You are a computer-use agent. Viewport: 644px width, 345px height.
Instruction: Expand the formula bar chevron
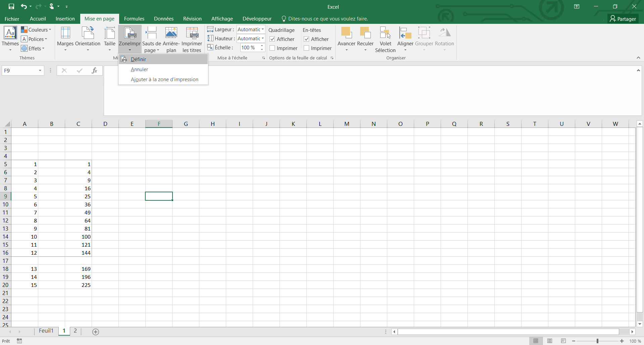click(638, 70)
